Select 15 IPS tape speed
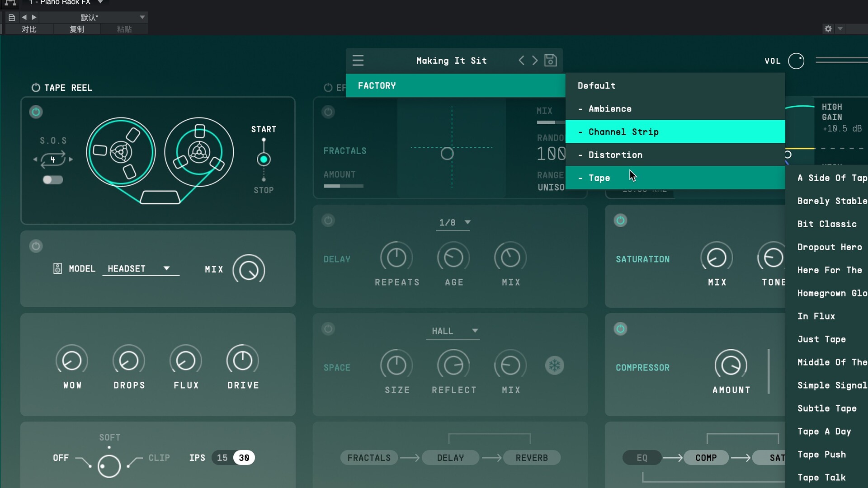868x488 pixels. tap(222, 458)
